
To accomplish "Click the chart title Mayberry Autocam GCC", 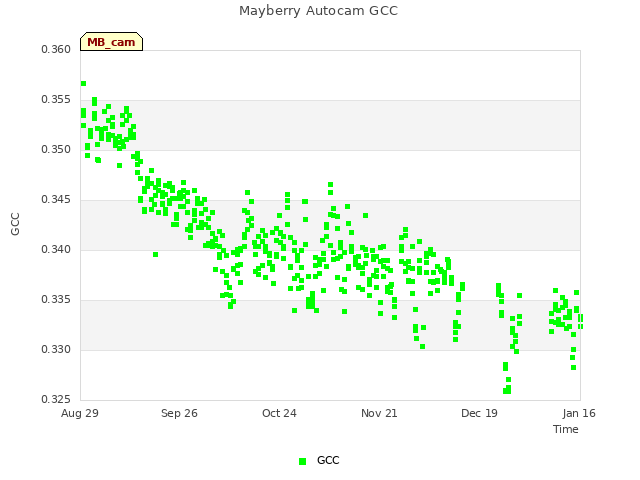I will [318, 11].
